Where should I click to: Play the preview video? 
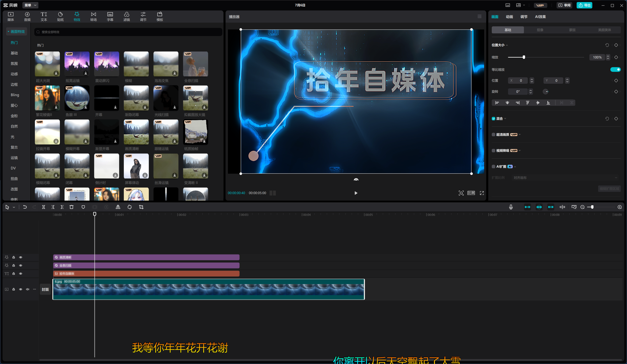click(x=356, y=193)
